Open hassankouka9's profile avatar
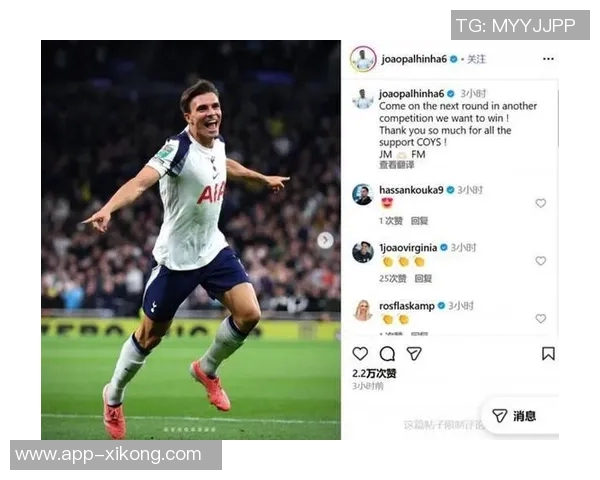Screen dimensions: 600x480 coord(362,194)
